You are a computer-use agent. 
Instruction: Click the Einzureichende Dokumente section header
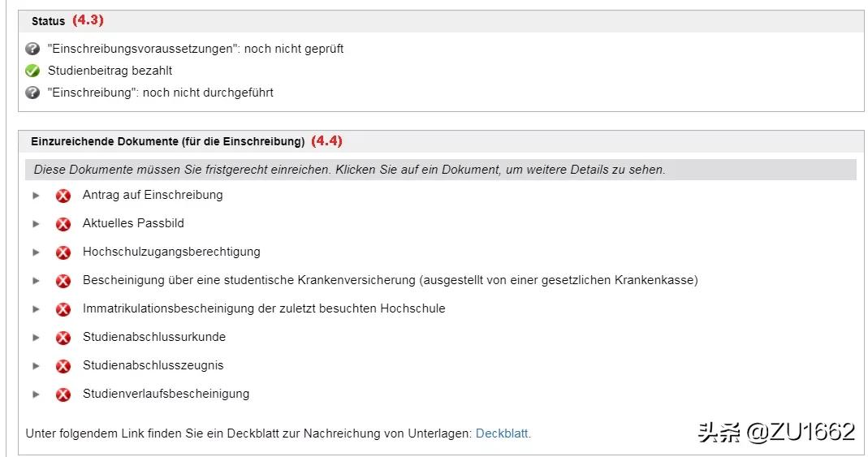pos(167,141)
